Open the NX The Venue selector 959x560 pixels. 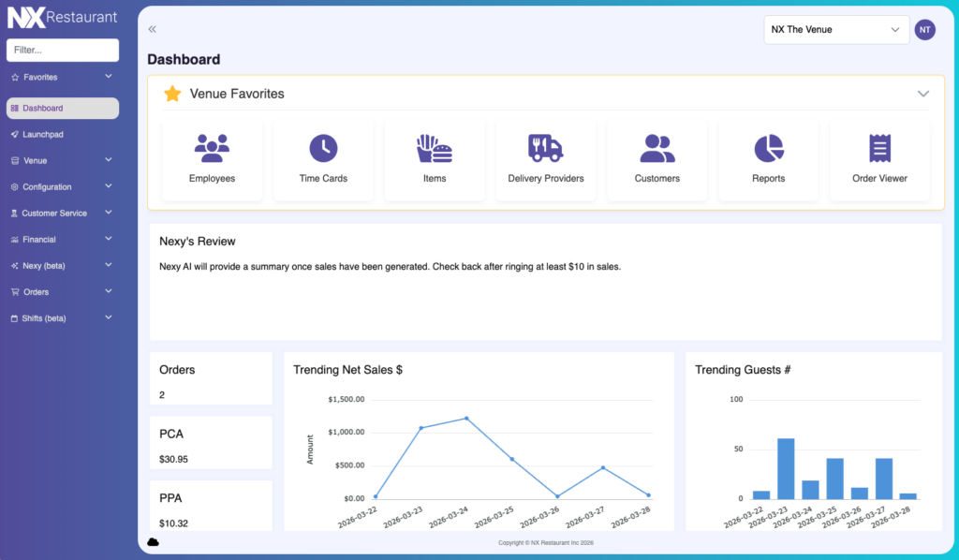tap(836, 29)
